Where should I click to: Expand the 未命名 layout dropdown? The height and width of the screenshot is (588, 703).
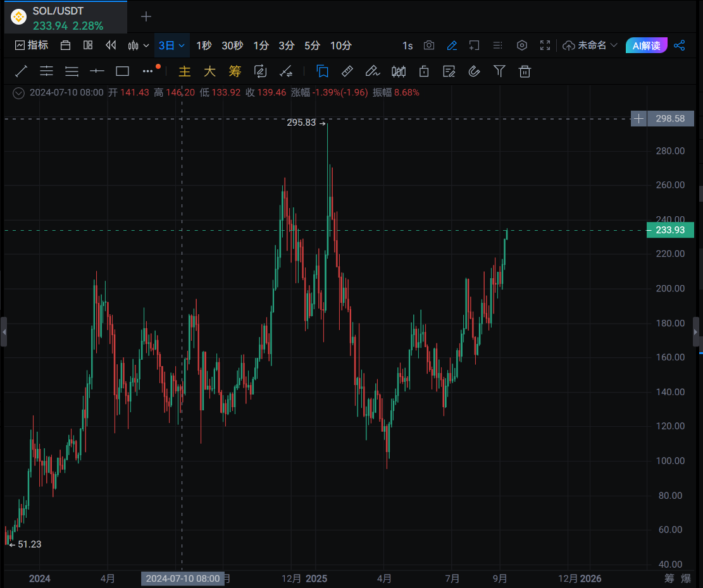point(590,46)
